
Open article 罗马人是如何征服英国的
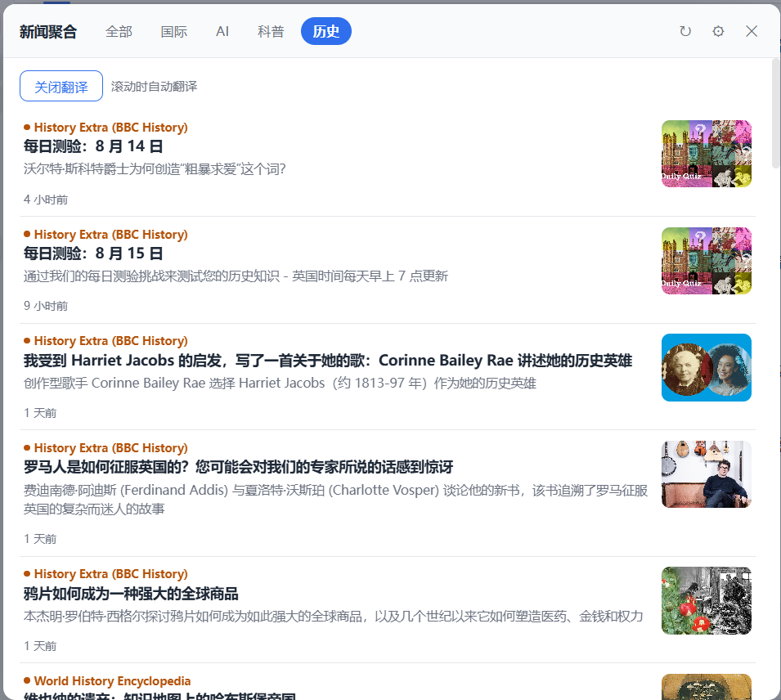[x=238, y=467]
